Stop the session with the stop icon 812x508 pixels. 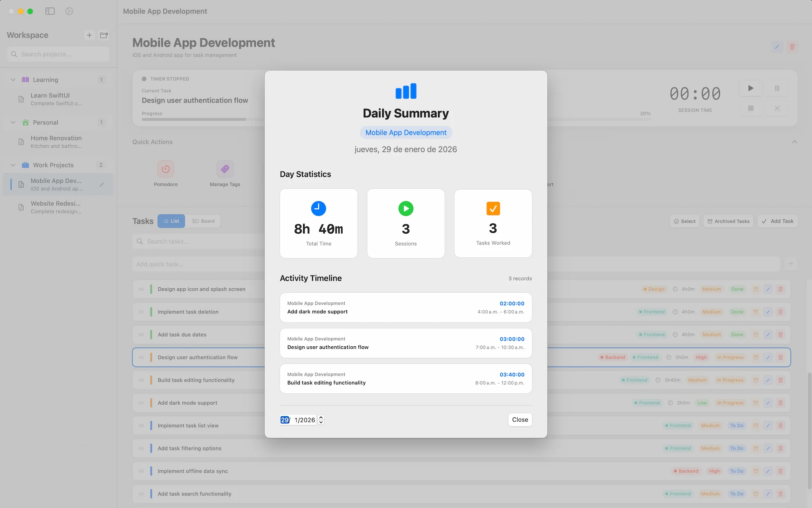(x=751, y=108)
